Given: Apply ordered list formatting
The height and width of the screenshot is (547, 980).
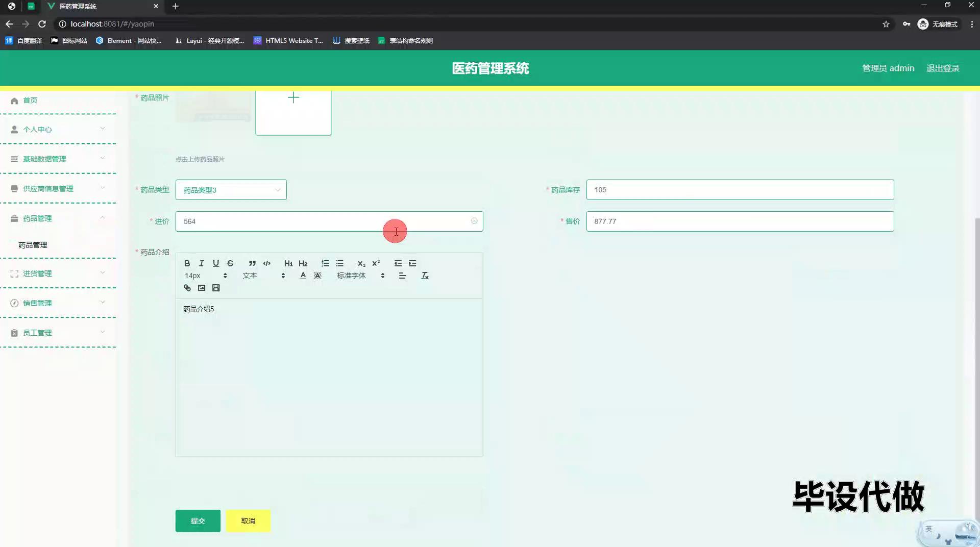Looking at the screenshot, I should click(x=325, y=263).
